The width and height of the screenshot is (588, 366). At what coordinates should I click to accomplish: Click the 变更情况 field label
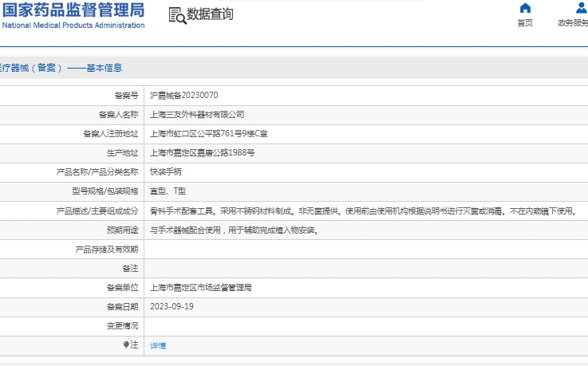(x=123, y=326)
